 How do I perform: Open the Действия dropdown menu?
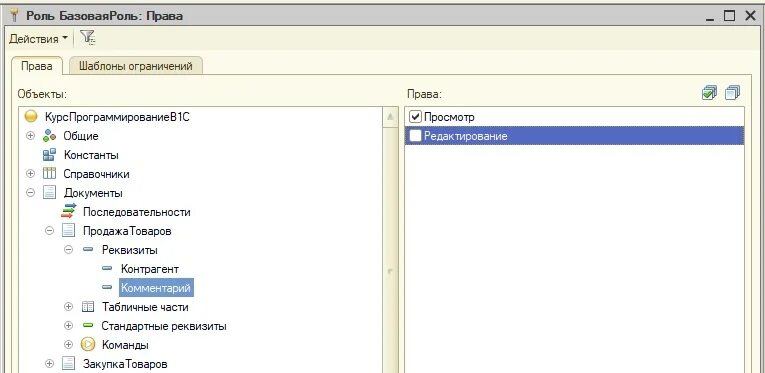[39, 39]
